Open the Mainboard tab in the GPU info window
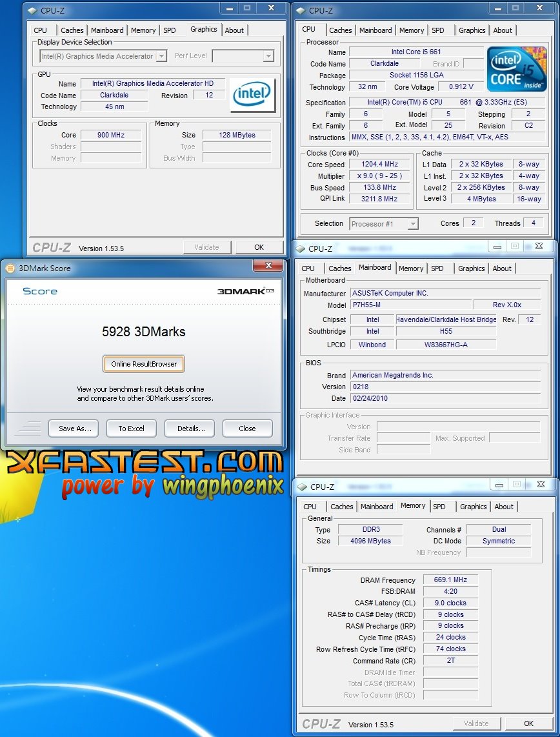Screen dimensions: 560x737 [107, 30]
